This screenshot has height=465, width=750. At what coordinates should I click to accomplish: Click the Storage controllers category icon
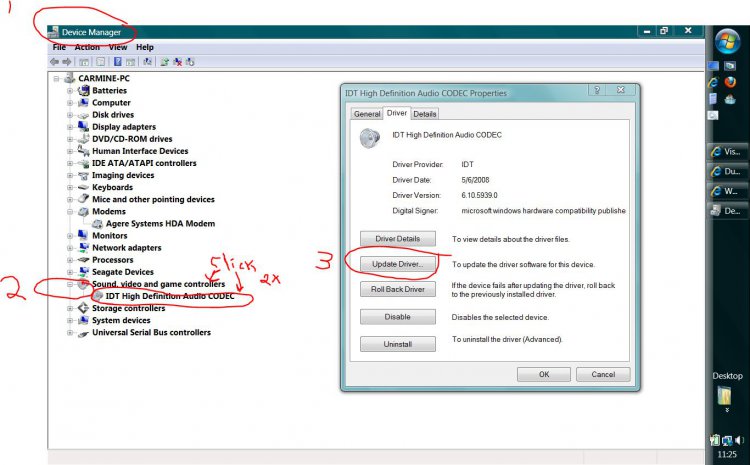[84, 308]
